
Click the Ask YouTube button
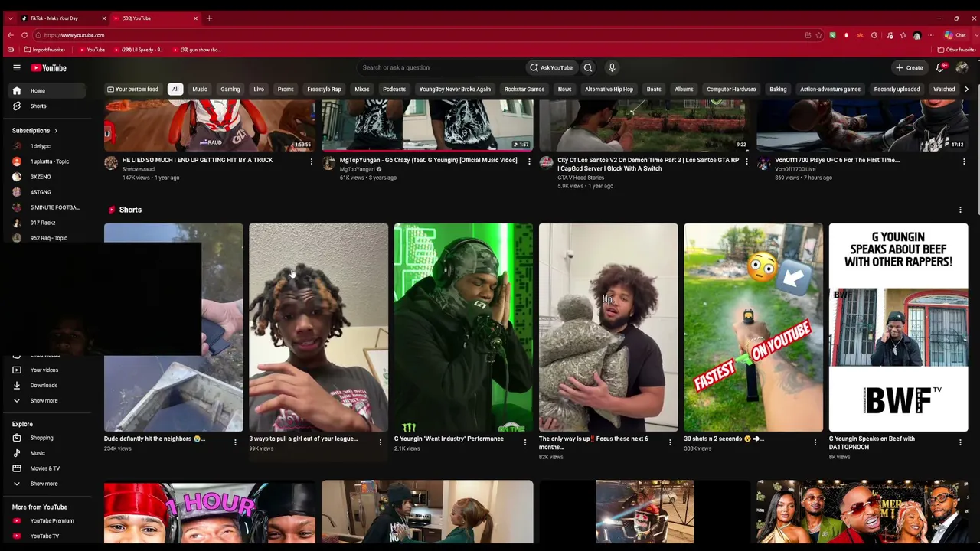[550, 68]
